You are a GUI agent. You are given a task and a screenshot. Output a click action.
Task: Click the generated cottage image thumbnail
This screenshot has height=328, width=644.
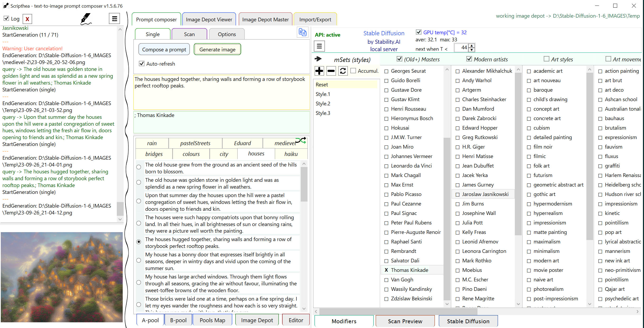(62, 277)
